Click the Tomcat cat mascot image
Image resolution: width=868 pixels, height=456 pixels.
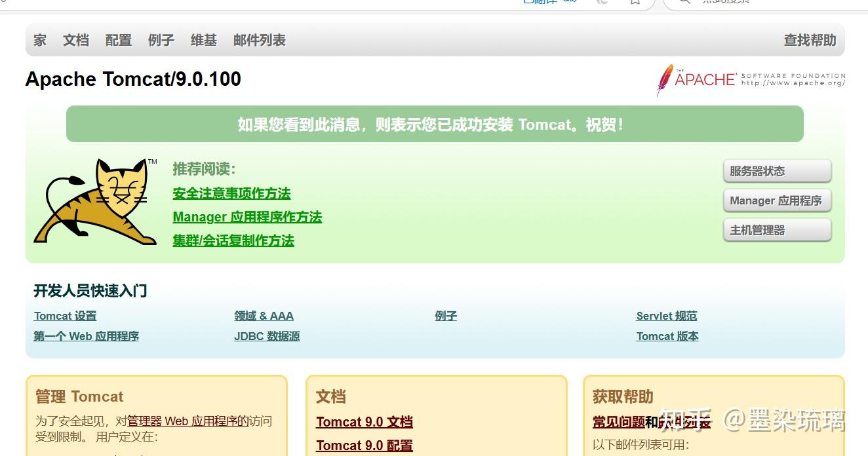[95, 203]
